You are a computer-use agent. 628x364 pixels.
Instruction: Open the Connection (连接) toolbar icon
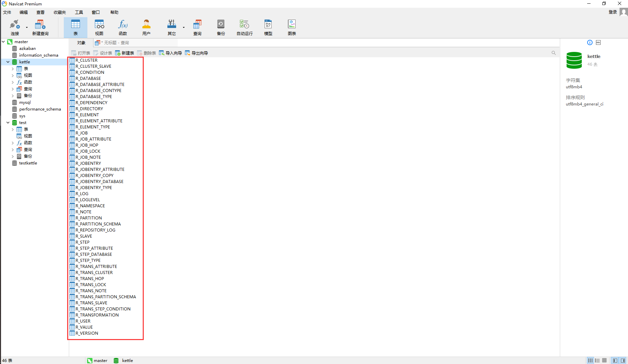tap(15, 27)
